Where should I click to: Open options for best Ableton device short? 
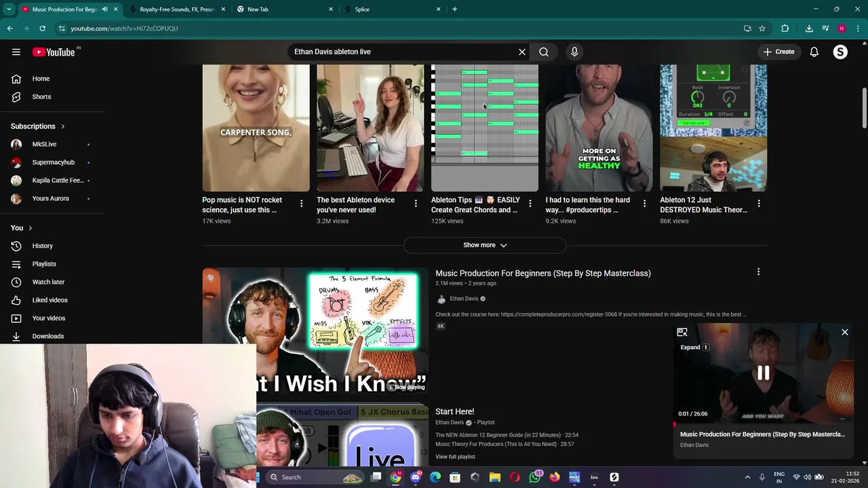tap(416, 203)
